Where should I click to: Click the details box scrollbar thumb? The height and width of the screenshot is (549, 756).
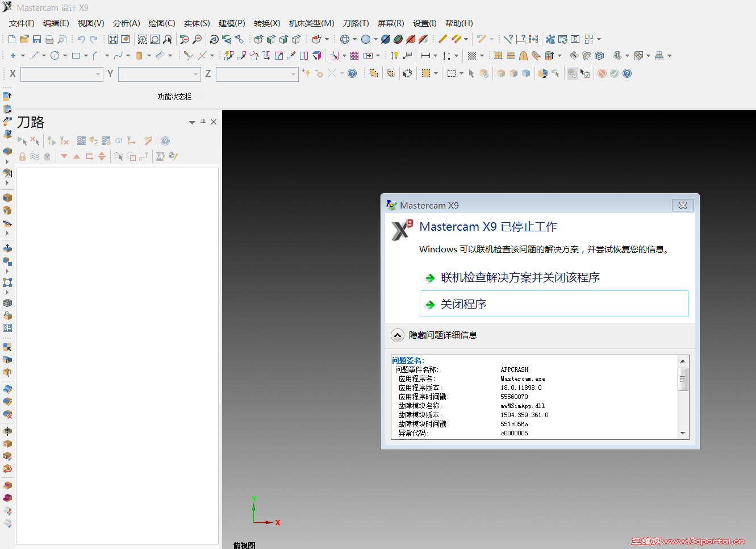pos(683,379)
